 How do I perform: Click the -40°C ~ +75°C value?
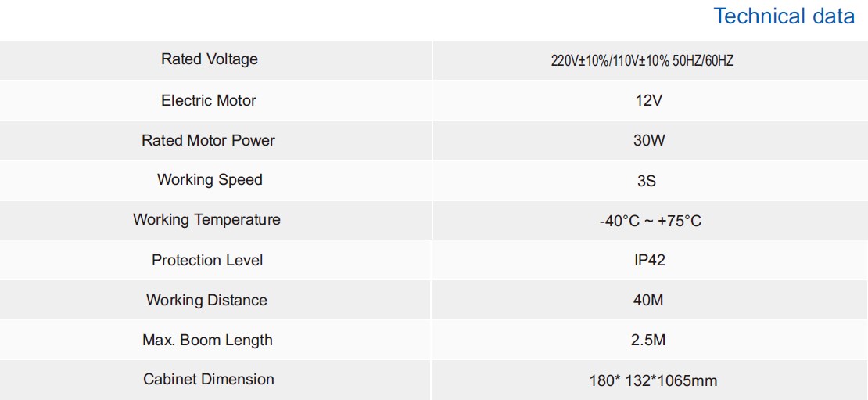click(650, 221)
